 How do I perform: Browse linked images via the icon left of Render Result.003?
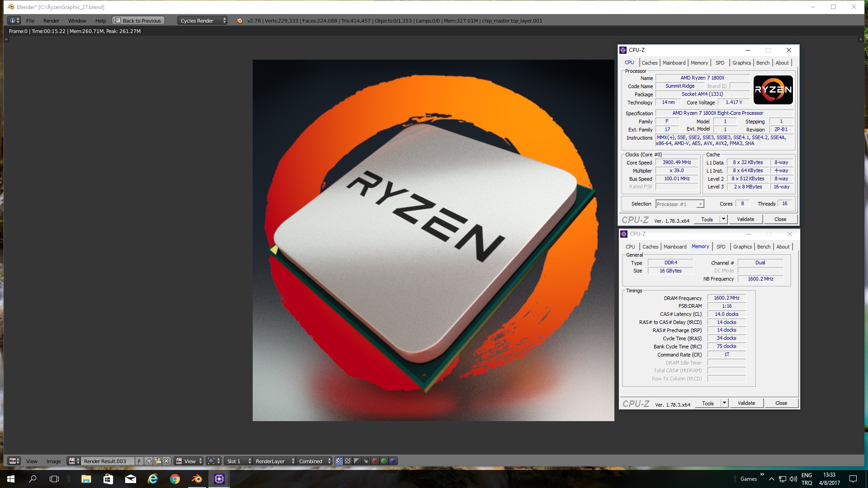click(x=74, y=461)
